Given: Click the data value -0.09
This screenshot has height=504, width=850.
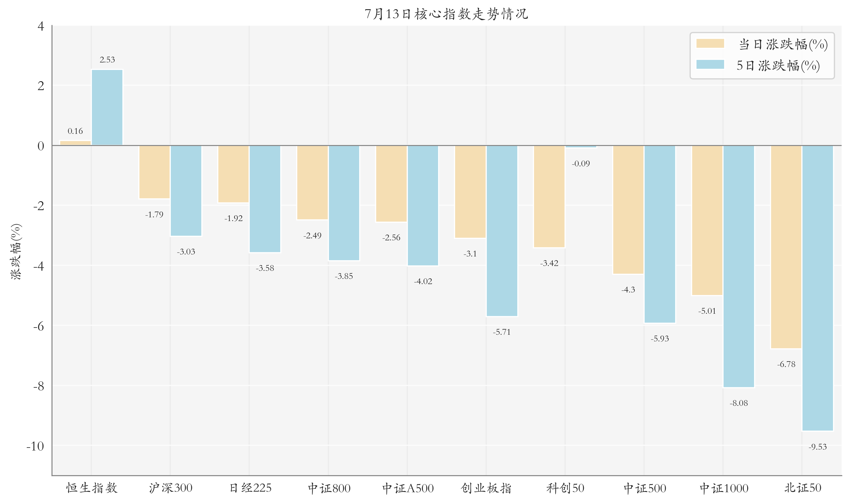Looking at the screenshot, I should click(581, 163).
